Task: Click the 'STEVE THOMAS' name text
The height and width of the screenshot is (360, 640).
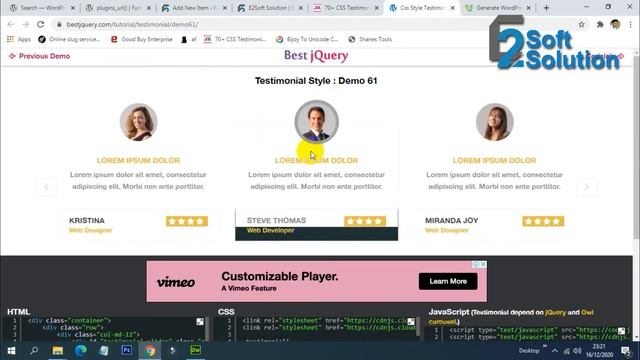Action: [x=276, y=220]
